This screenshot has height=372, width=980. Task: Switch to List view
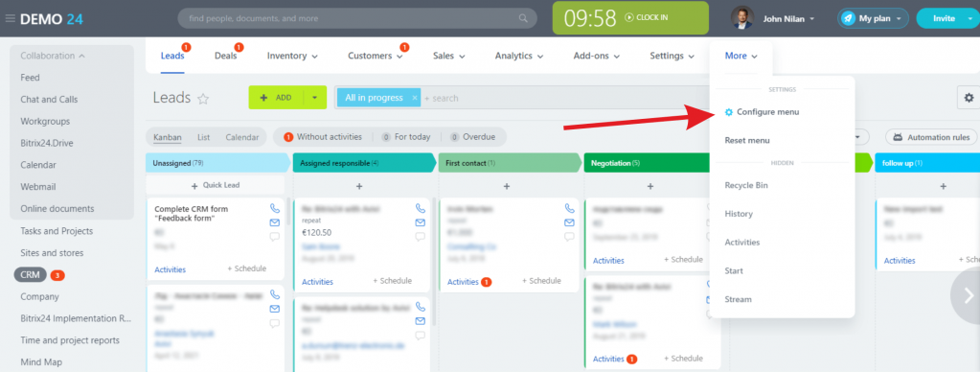click(x=204, y=137)
